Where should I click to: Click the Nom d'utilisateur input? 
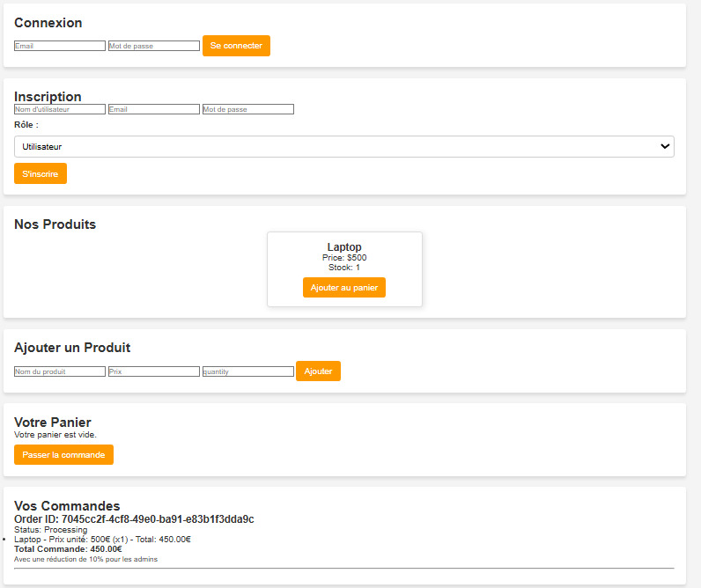[60, 109]
